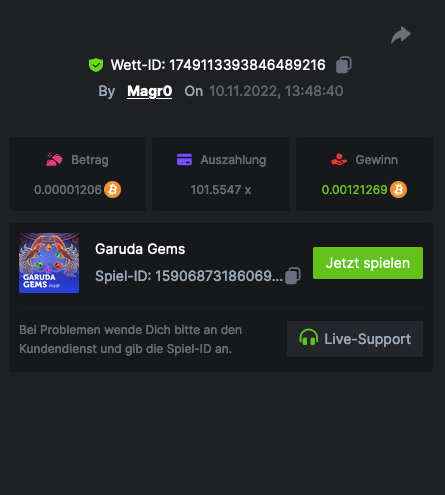Click the share arrow icon
The image size is (445, 495).
click(401, 35)
